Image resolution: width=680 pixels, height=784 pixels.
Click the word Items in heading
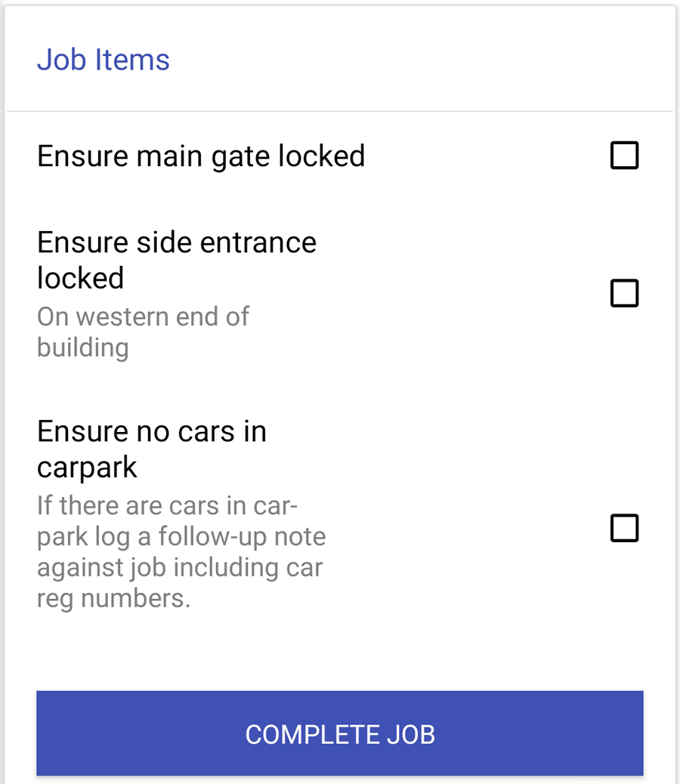[x=132, y=60]
